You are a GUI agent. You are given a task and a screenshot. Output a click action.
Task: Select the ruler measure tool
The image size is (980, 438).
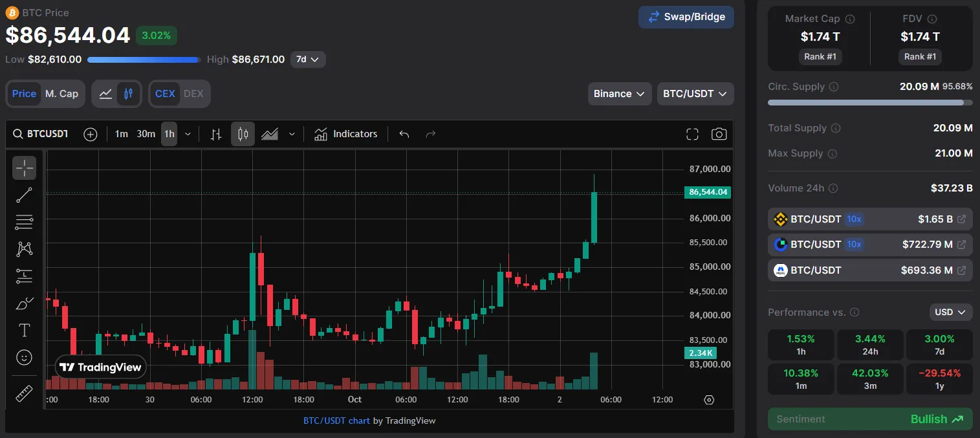pyautogui.click(x=25, y=393)
